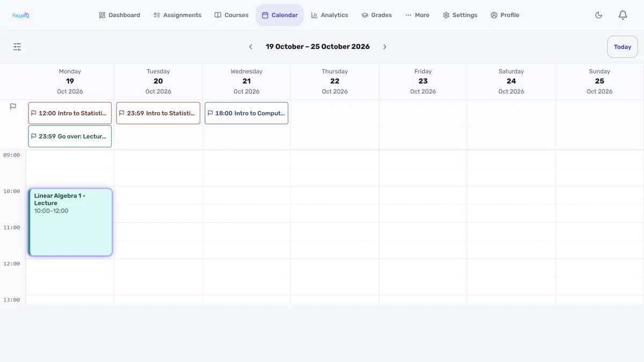Open the Assignments page
This screenshot has width=644, height=362.
tap(177, 15)
